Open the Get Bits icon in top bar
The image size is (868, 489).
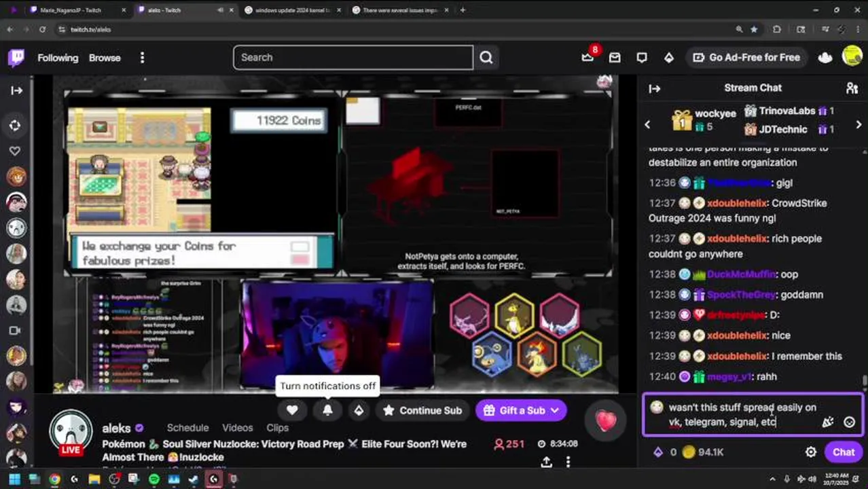[x=669, y=58]
